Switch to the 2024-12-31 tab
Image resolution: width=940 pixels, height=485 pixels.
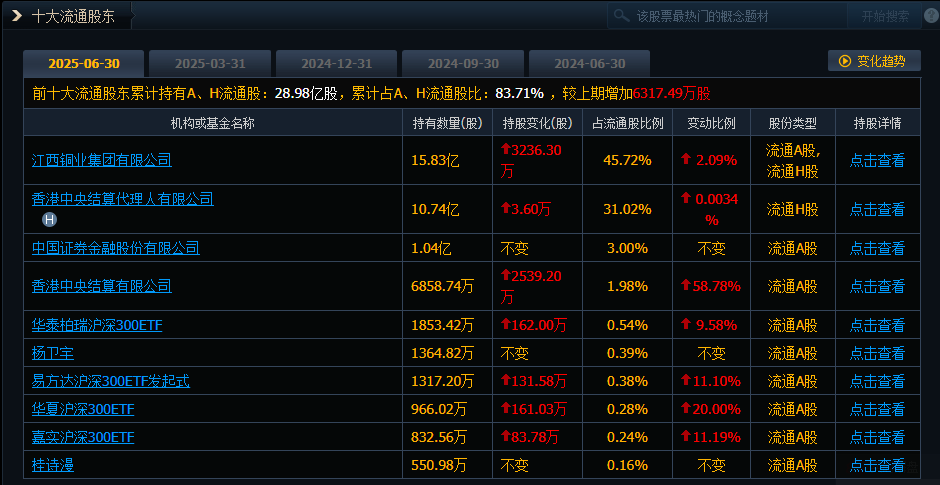coord(336,63)
